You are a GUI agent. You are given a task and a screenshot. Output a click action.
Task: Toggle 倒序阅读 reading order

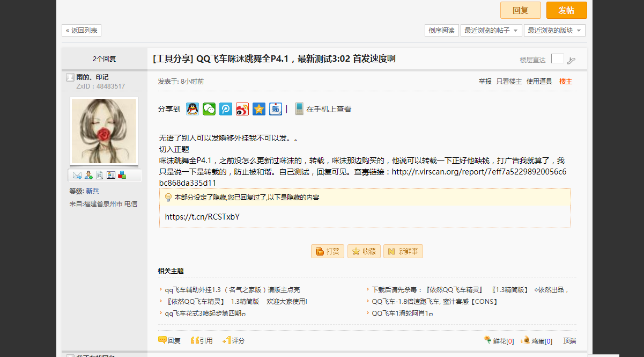point(442,31)
